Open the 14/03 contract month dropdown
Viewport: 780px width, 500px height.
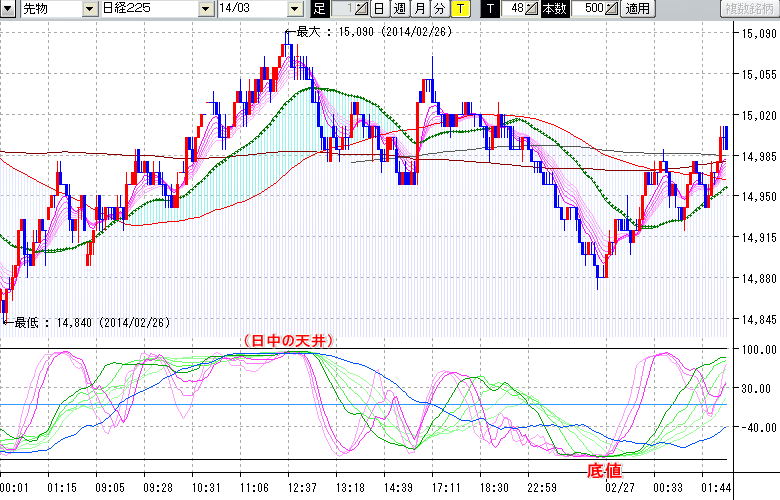click(x=294, y=9)
